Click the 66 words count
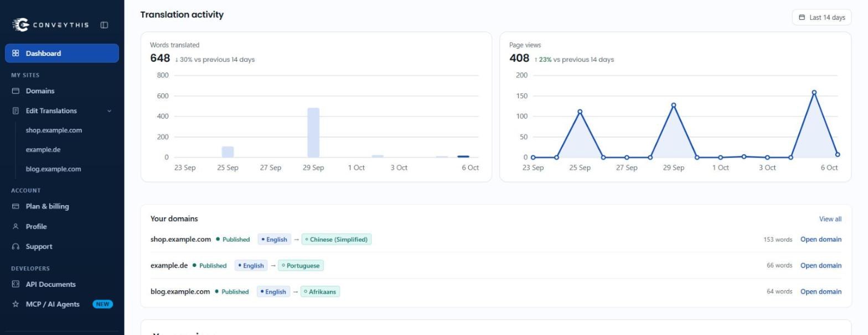 [x=779, y=265]
